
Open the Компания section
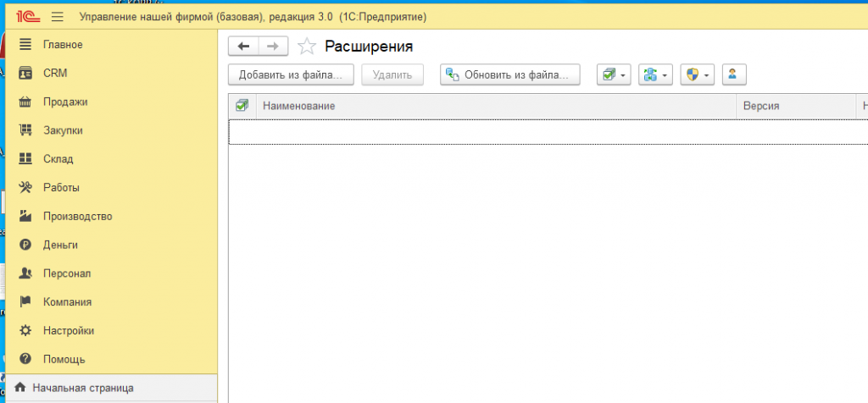point(68,302)
